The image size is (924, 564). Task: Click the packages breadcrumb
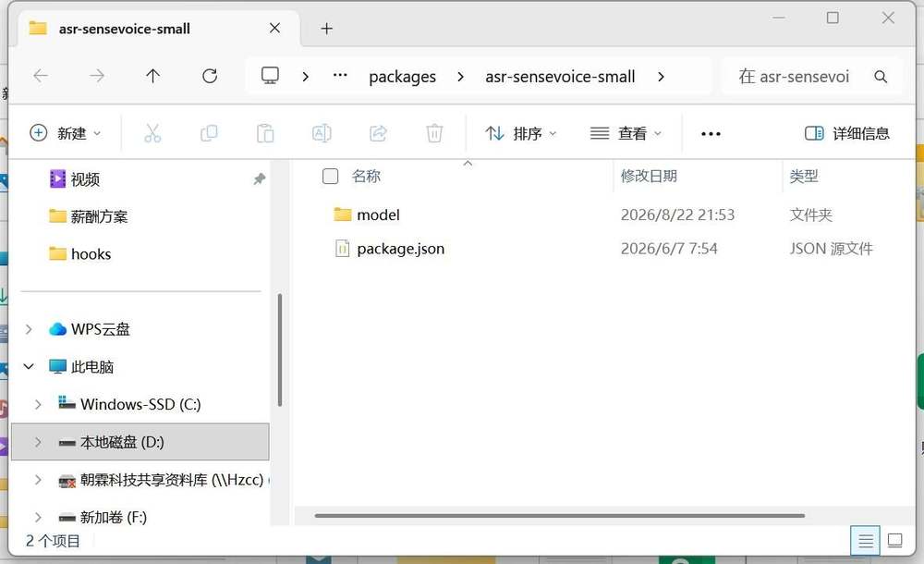403,77
